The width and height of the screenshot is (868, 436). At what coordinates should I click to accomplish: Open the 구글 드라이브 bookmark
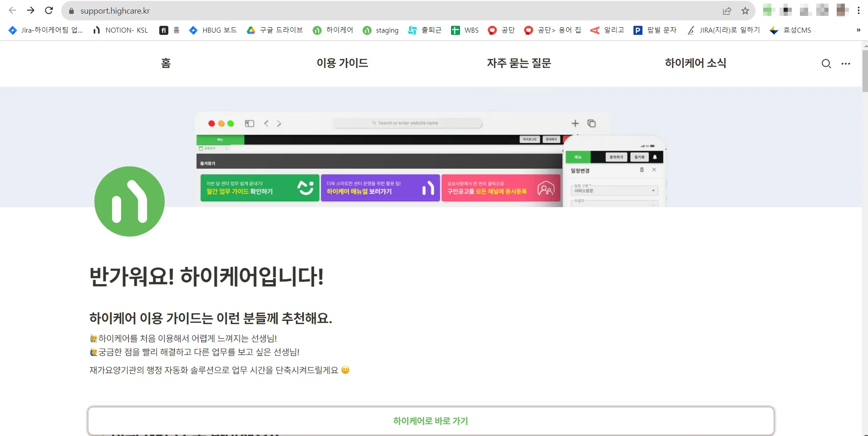[x=275, y=30]
